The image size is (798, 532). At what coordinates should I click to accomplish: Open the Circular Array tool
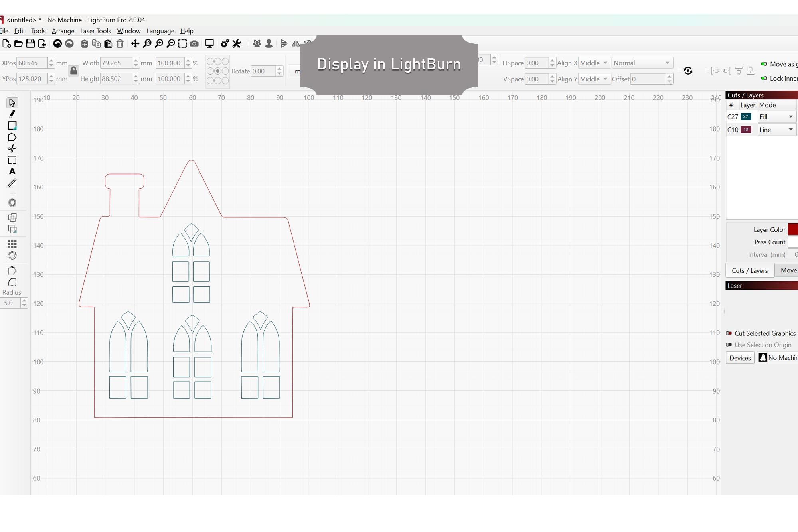12,255
